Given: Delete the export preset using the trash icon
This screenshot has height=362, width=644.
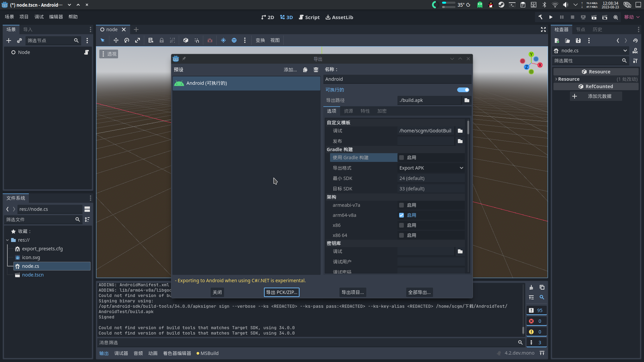Looking at the screenshot, I should [316, 70].
